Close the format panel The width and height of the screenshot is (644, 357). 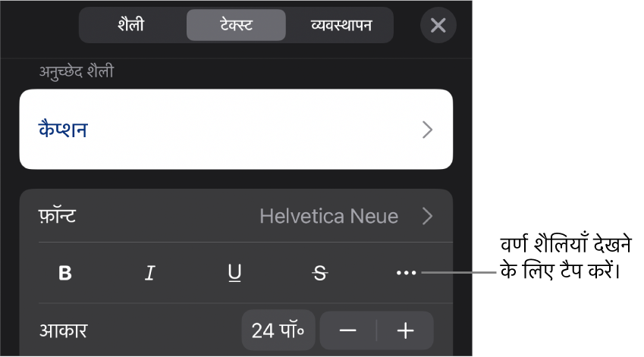(438, 26)
